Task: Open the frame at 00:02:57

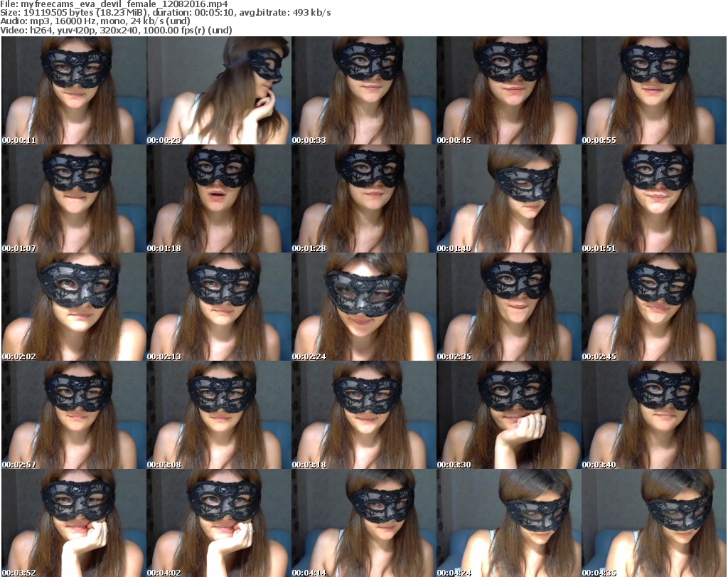Action: click(74, 415)
